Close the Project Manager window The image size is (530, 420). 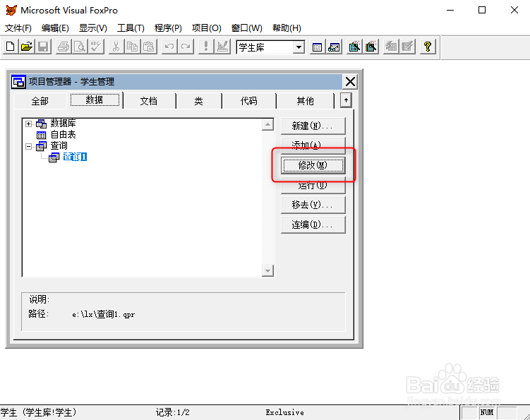tap(350, 82)
